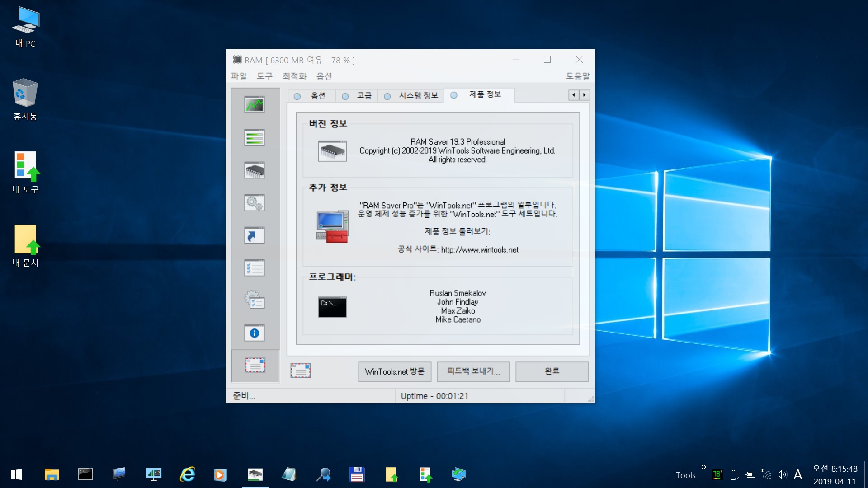
Task: Open the 도움말 menu
Action: tap(578, 76)
